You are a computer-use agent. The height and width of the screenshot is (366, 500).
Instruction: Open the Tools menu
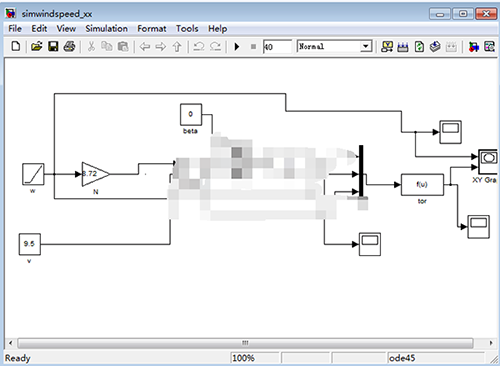click(187, 29)
